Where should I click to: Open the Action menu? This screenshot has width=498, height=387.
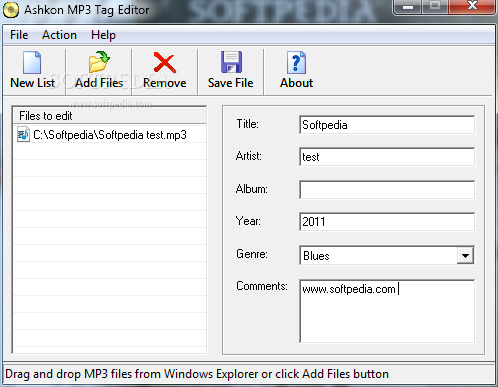pos(59,35)
